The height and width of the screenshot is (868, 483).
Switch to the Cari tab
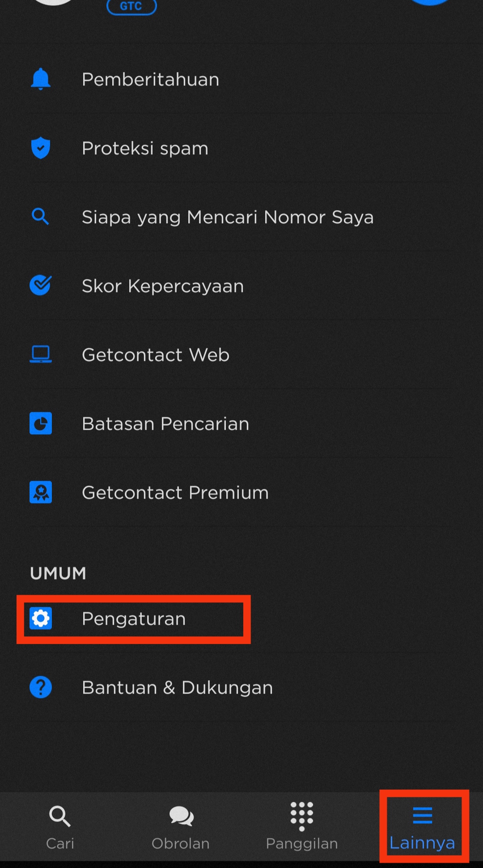[x=60, y=828]
